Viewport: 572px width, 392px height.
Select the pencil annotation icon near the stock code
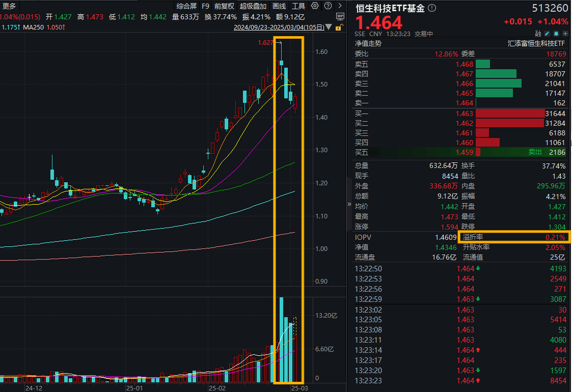(547, 33)
